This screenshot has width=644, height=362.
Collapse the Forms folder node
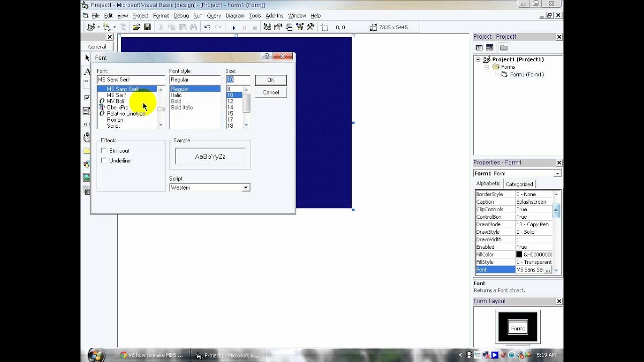[487, 67]
